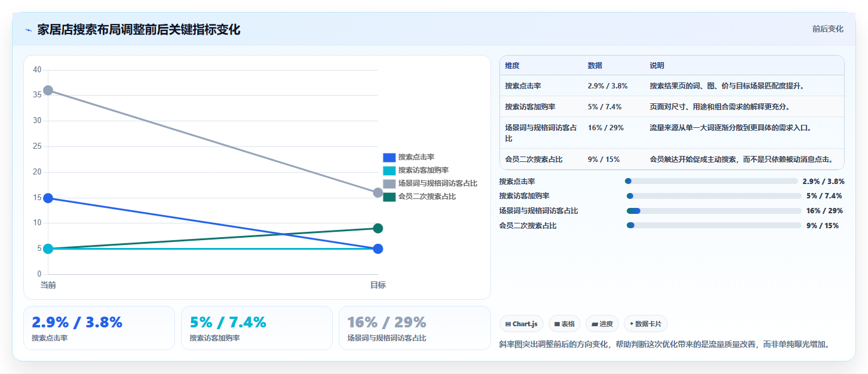
Task: Click the blue data point at 15
Action: (48, 198)
